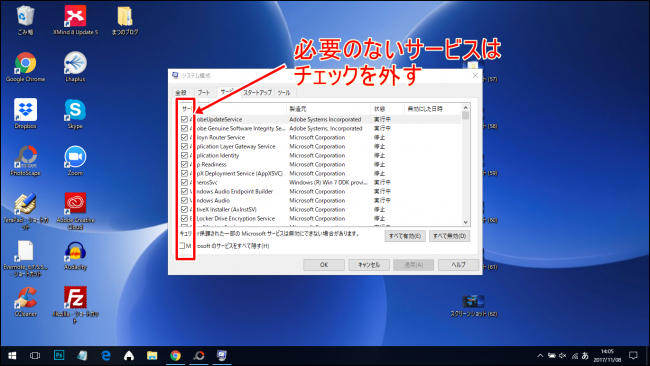Uncheck the AdobeUpdateService checkbox

coord(184,119)
